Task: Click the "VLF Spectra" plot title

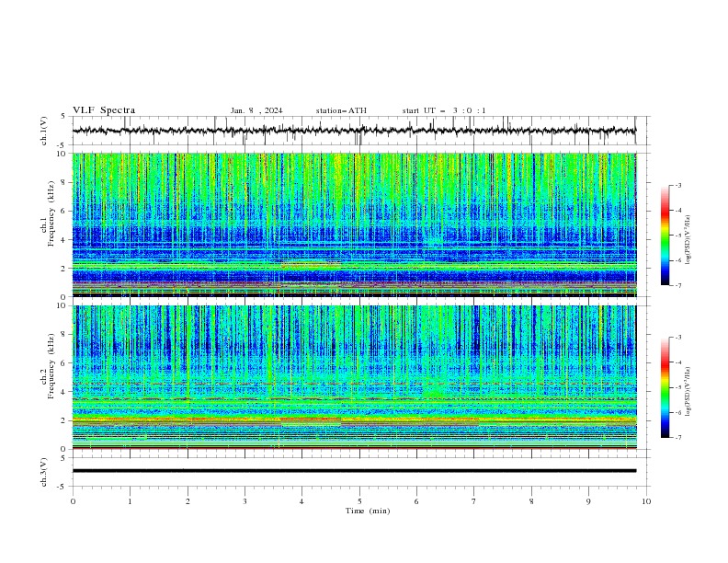Action: (x=104, y=110)
